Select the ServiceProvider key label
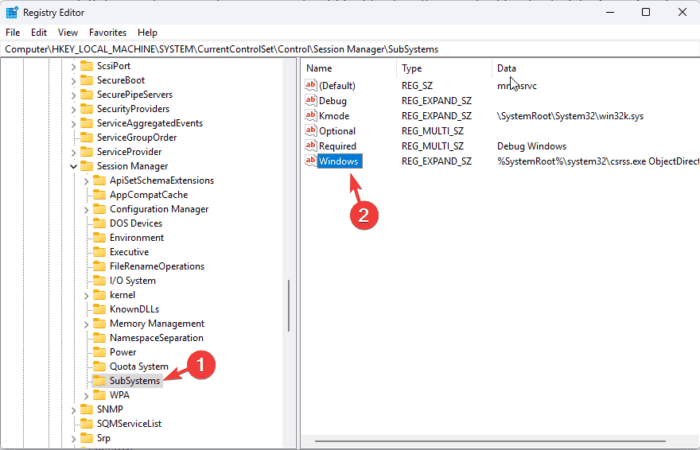The width and height of the screenshot is (700, 450). pyautogui.click(x=129, y=152)
